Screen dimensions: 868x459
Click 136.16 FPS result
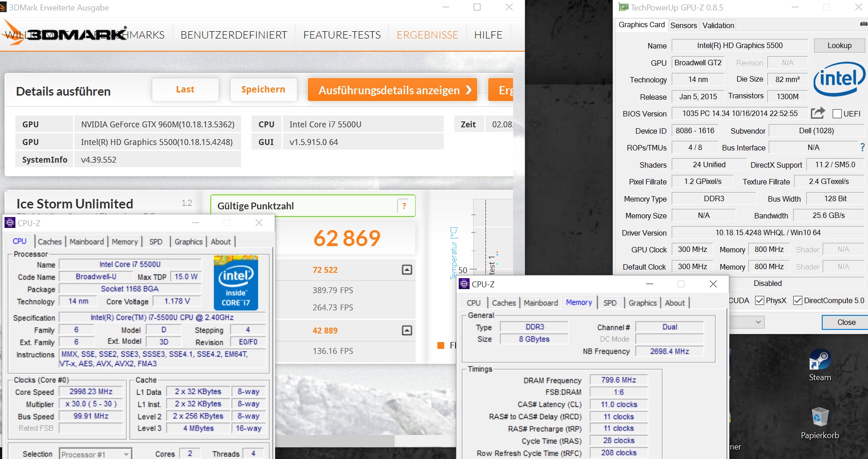click(333, 351)
